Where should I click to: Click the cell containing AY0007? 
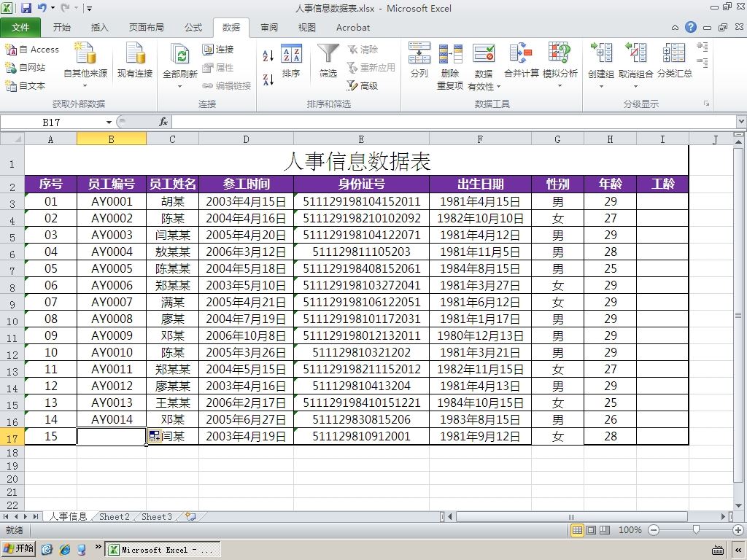112,303
